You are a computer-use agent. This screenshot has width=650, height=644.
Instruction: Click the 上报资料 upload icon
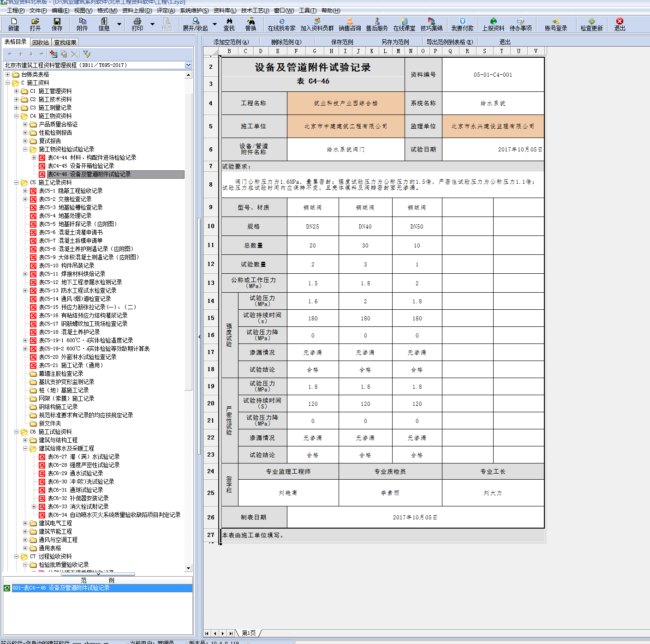(494, 24)
